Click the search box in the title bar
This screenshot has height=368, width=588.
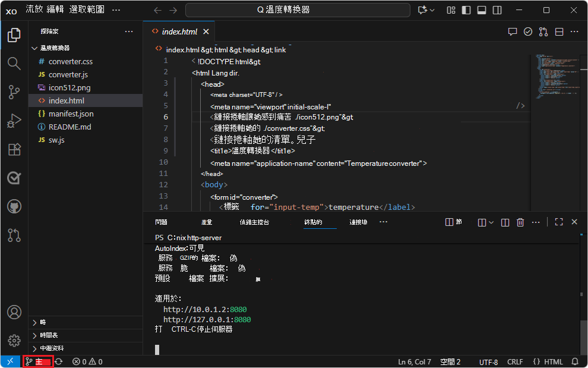[297, 10]
